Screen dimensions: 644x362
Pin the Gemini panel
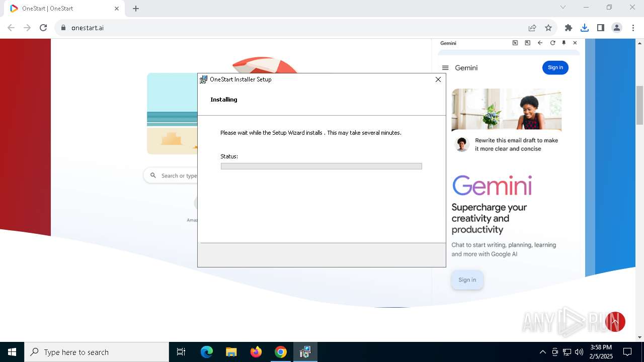[x=564, y=43]
